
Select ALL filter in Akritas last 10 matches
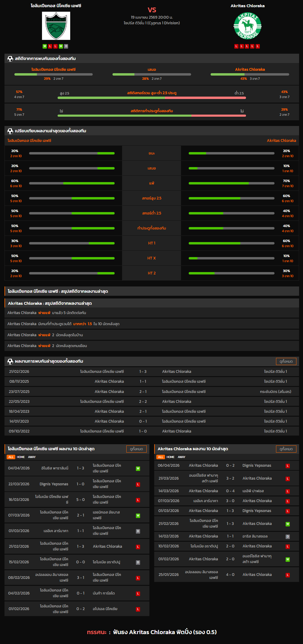(x=160, y=457)
